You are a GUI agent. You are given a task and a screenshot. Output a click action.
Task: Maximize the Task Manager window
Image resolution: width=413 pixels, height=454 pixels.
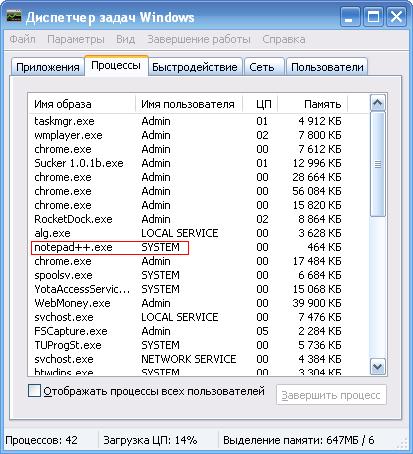pyautogui.click(x=373, y=17)
